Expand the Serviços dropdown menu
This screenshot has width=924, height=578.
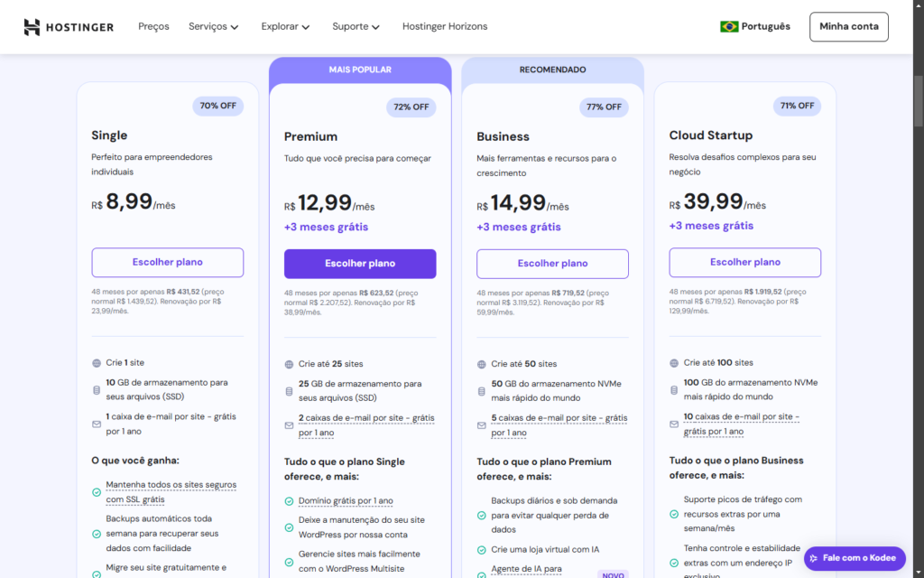pos(213,27)
